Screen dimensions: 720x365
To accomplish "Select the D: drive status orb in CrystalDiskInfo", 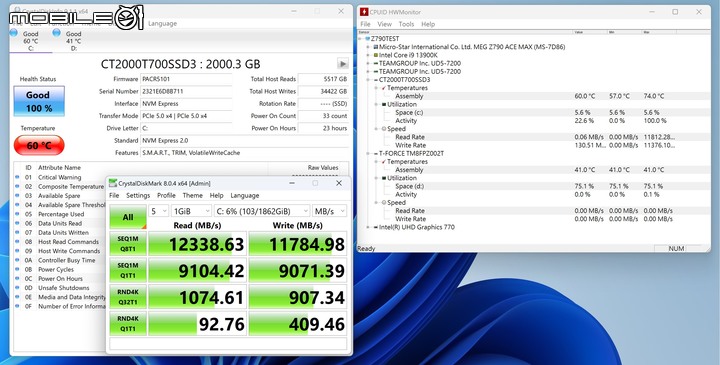I will pos(56,33).
